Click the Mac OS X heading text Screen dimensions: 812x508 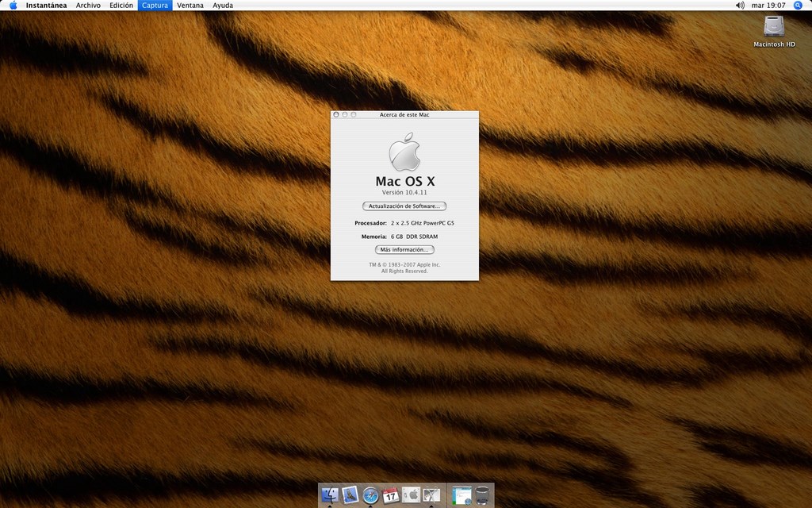[405, 181]
